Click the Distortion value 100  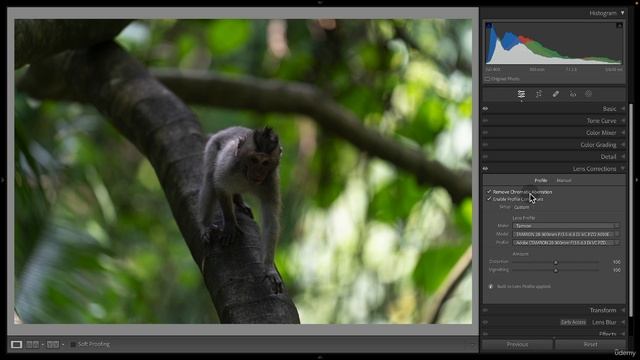coord(616,262)
